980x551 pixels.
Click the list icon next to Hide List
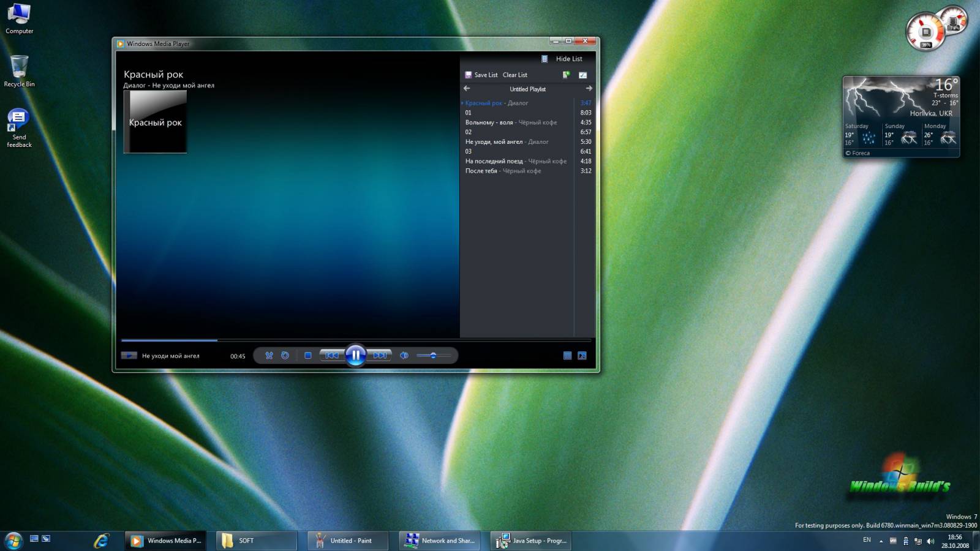coord(545,59)
